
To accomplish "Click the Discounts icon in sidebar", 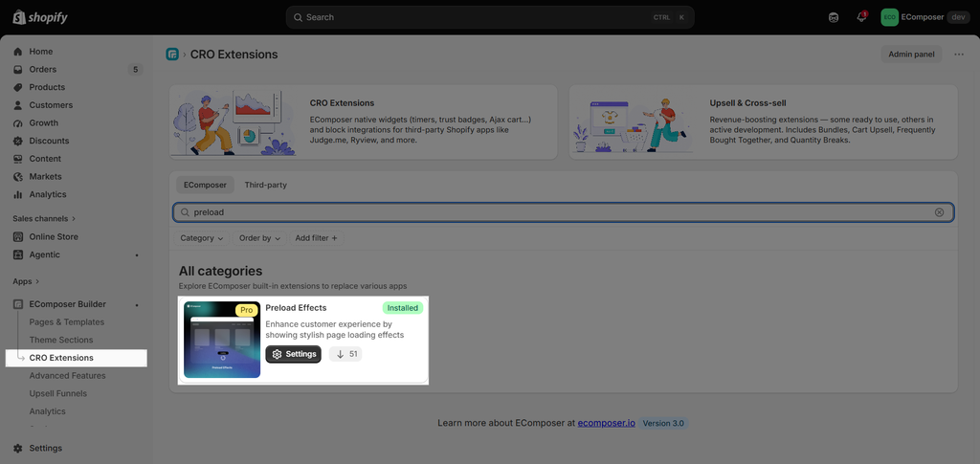I will click(x=18, y=142).
